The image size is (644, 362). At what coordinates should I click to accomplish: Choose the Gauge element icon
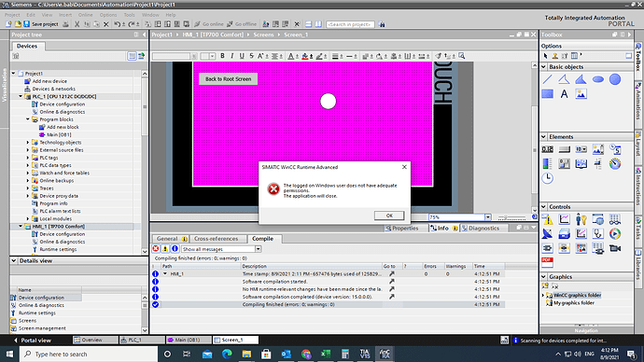point(615,164)
